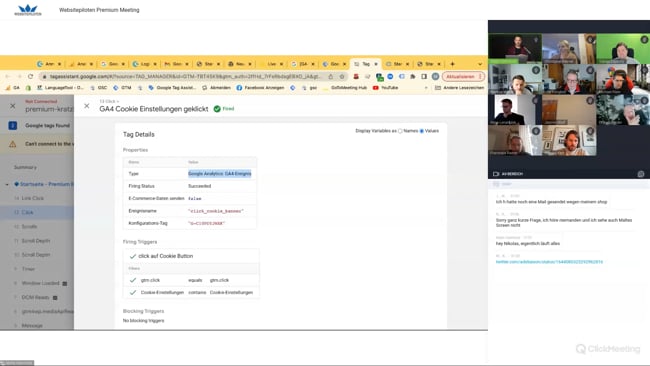Click the Aktualisieren Chrome update button
650x366 pixels.
click(x=463, y=76)
